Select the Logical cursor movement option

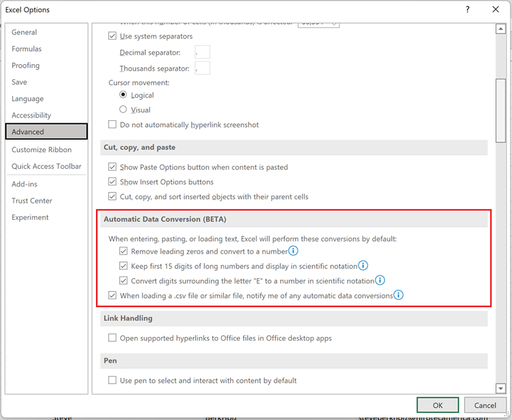point(124,95)
